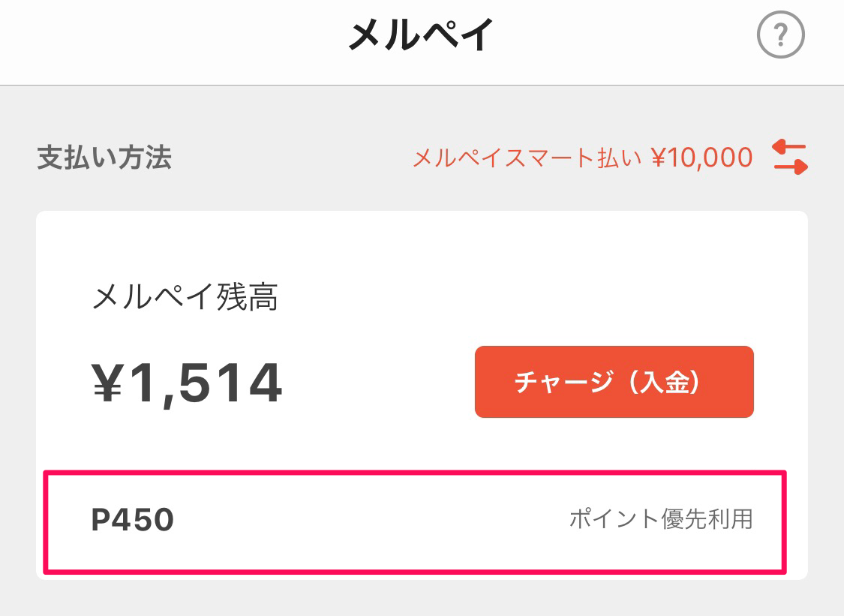Open the P450 points value

(x=133, y=519)
